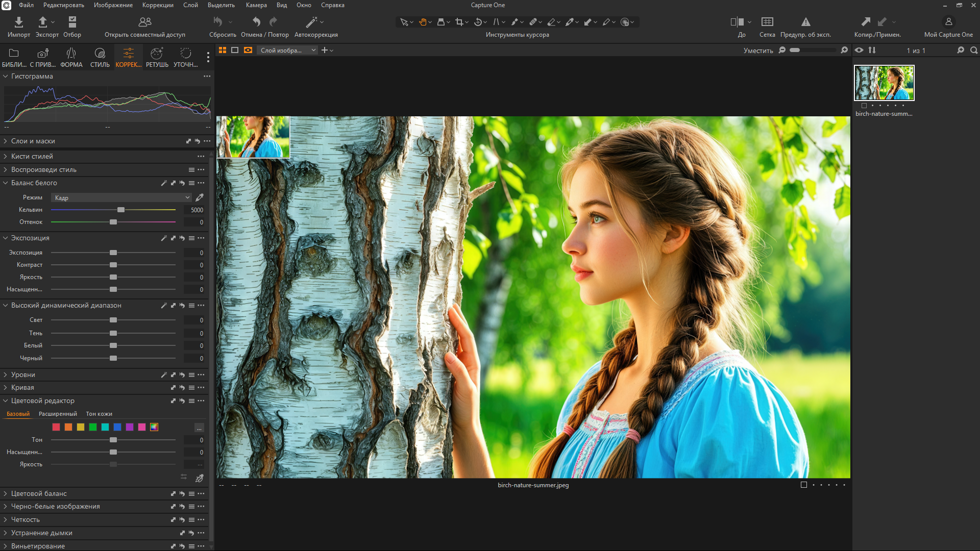Click the Import icon in toolbar
The height and width of the screenshot is (551, 980).
[x=18, y=22]
